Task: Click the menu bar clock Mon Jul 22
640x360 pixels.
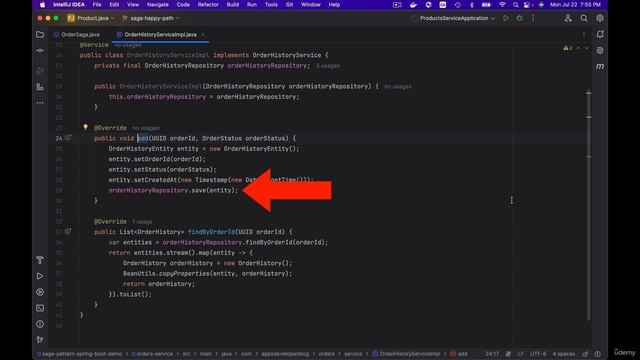Action: [x=575, y=4]
